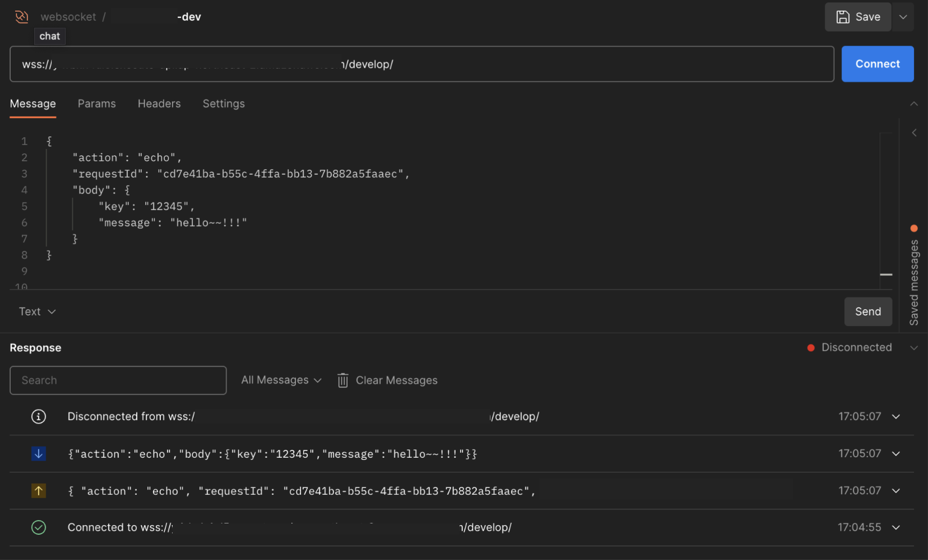Expand the received echo message row
928x560 pixels.
896,454
